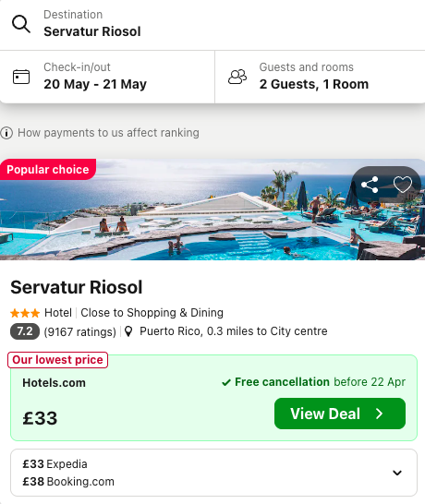Click the info icon beside ranking notice
The width and height of the screenshot is (425, 504).
[6, 133]
